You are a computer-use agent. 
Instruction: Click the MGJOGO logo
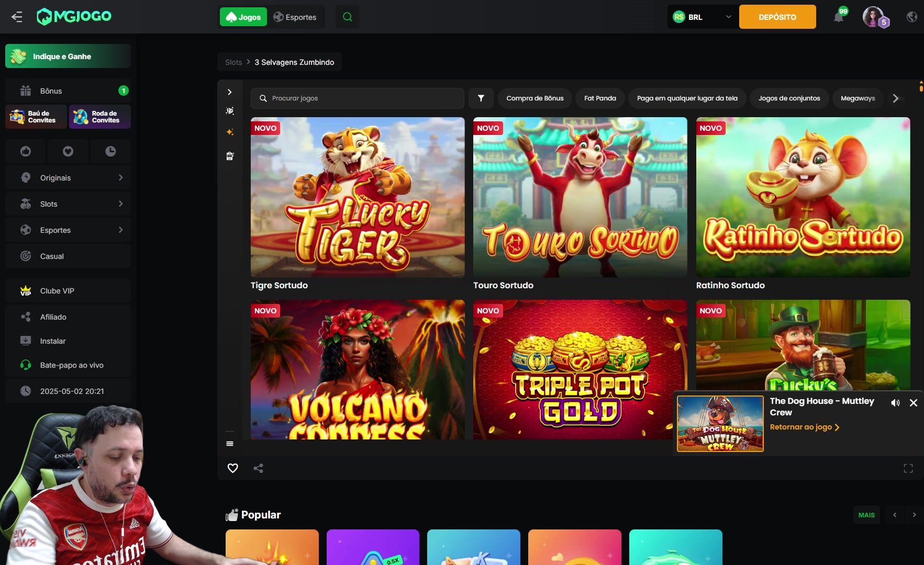[x=74, y=17]
